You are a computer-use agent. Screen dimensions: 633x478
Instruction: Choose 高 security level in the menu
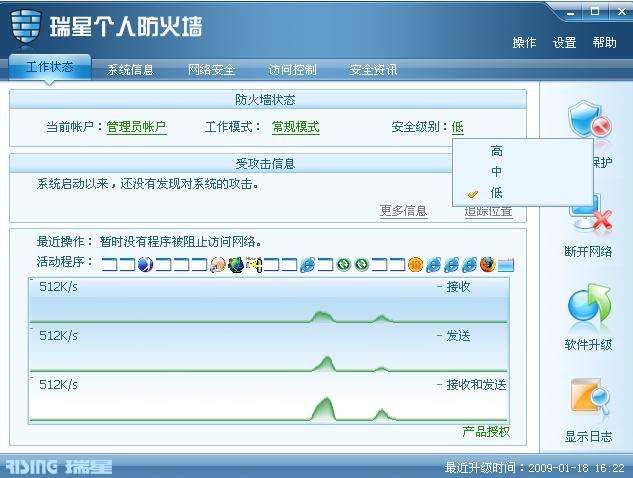(497, 151)
